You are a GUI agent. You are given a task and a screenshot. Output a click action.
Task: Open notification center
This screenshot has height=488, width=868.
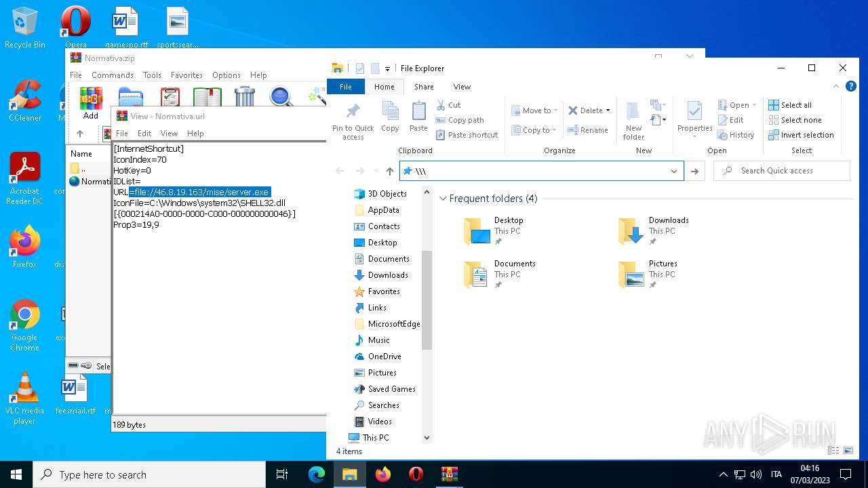click(x=846, y=474)
